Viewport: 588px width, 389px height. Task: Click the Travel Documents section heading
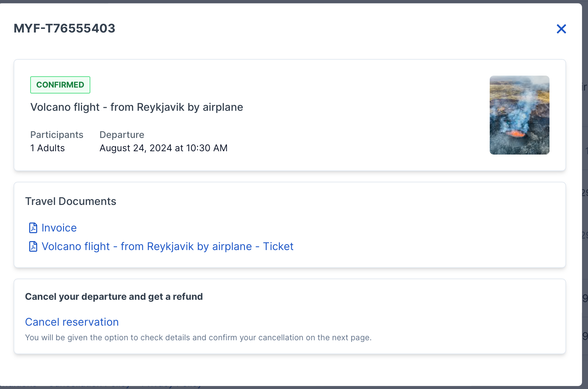pos(71,201)
